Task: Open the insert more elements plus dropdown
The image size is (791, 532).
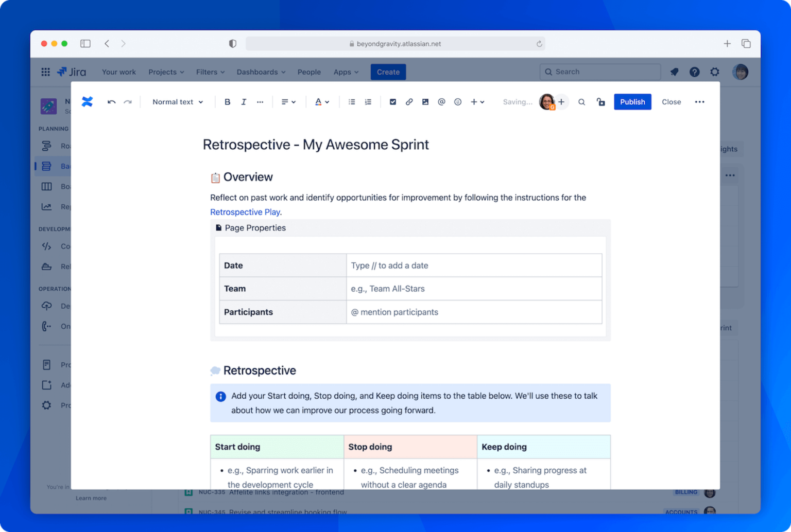Action: point(477,101)
